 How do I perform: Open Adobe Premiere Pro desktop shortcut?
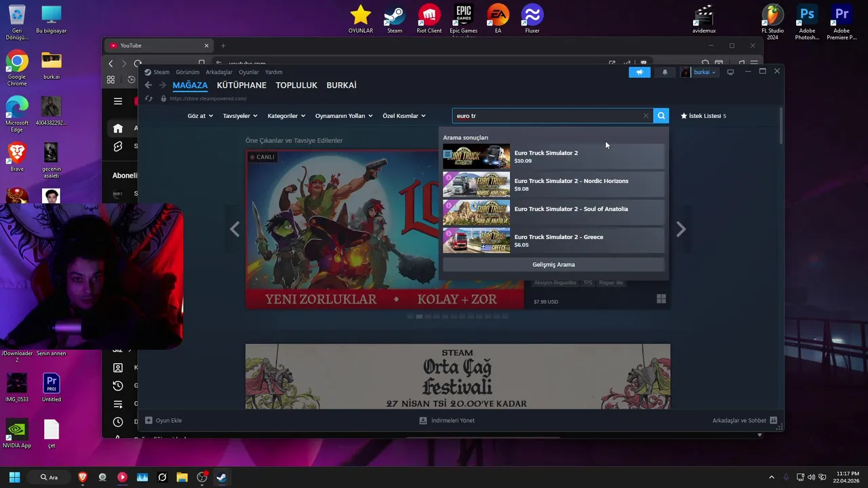click(x=842, y=21)
